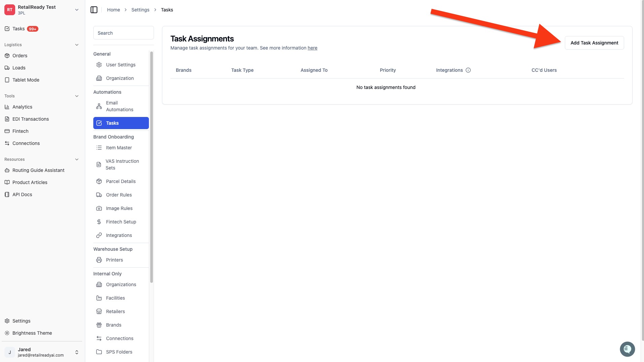This screenshot has height=362, width=644.
Task: Toggle the sidebar panel icon
Action: tap(94, 10)
